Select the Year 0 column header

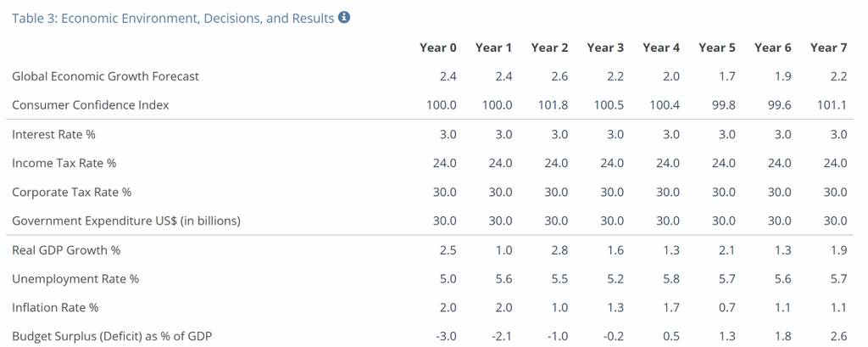point(438,48)
